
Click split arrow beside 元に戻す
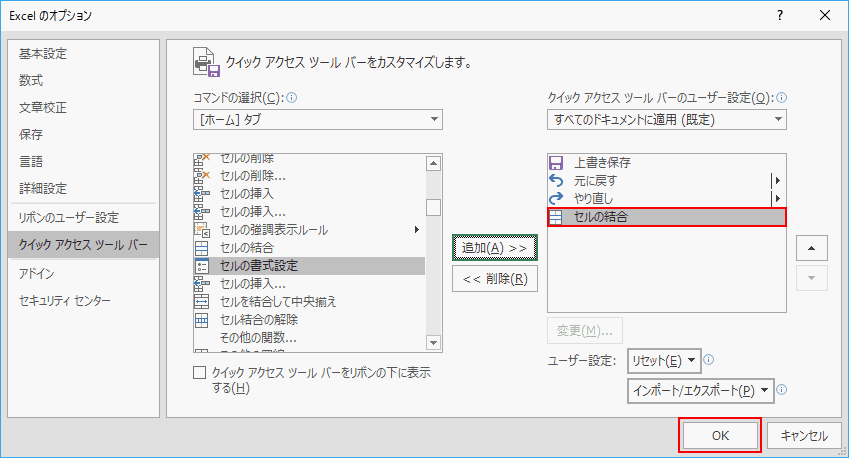(778, 180)
